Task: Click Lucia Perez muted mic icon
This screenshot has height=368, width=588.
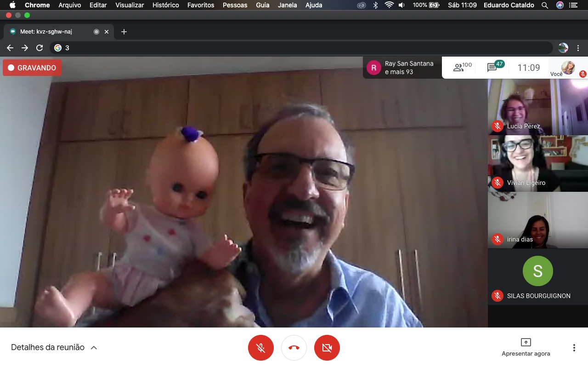Action: (x=498, y=126)
